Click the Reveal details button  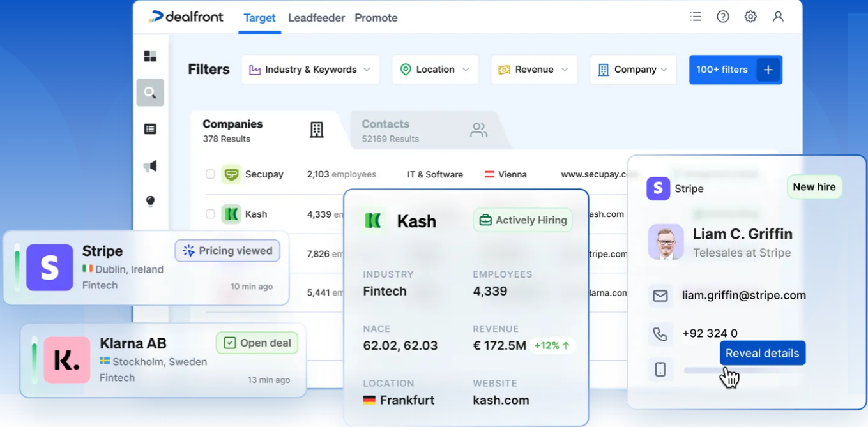[x=763, y=353]
